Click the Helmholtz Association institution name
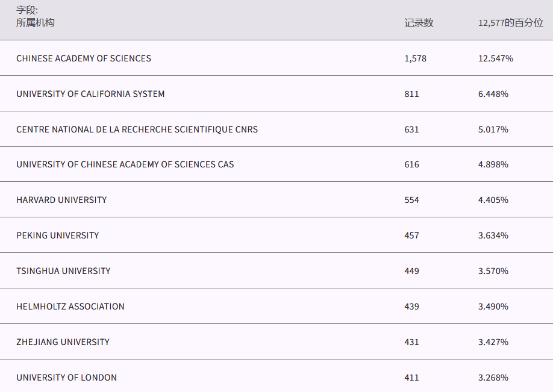 pos(70,306)
